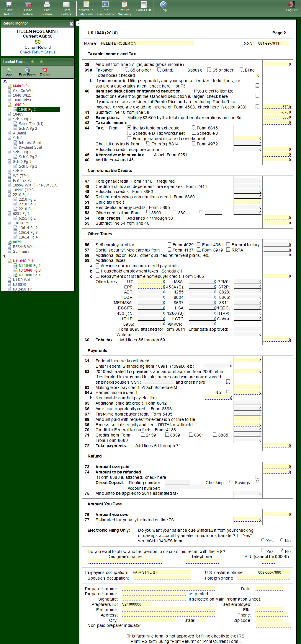Select NJ 1040 Pg1 in the form tree
This screenshot has width=301, height=644.
pyautogui.click(x=23, y=261)
